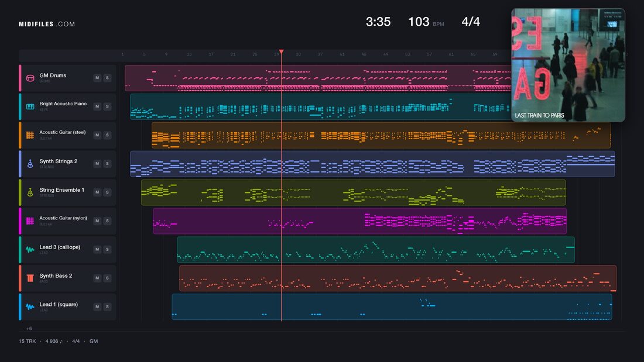Select the Synth Bass 2 track name
644x362 pixels.
pos(56,276)
